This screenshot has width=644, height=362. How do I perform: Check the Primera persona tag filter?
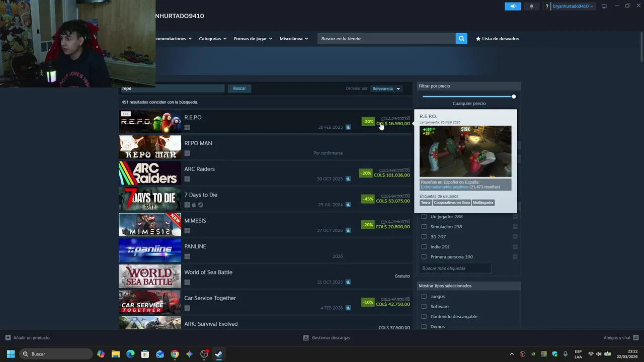424,257
